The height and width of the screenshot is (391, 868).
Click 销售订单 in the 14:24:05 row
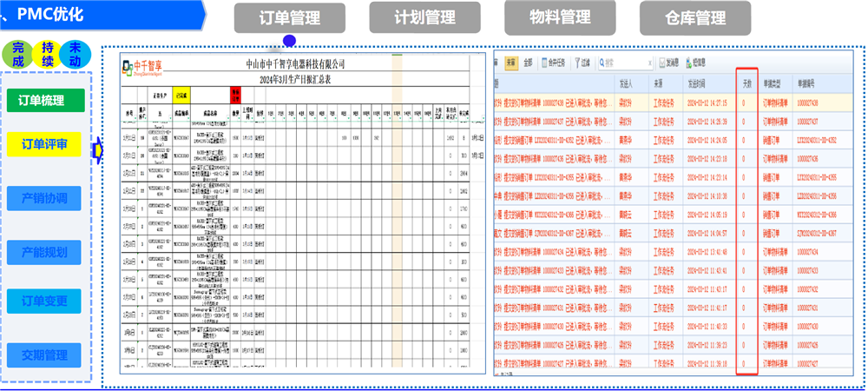(x=771, y=140)
